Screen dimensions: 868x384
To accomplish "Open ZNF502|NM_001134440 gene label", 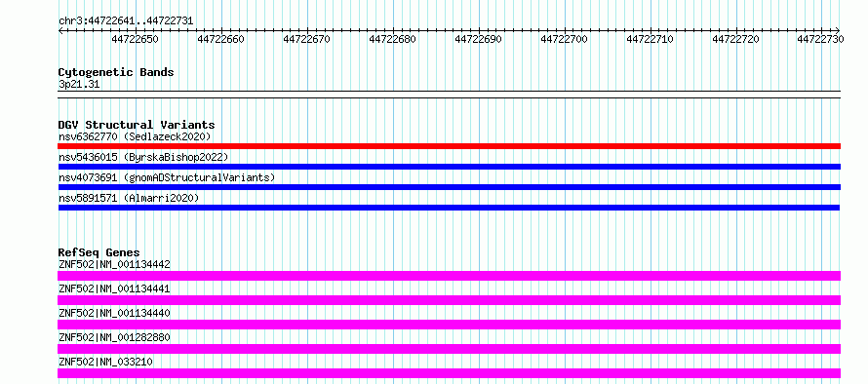I will 114,313.
